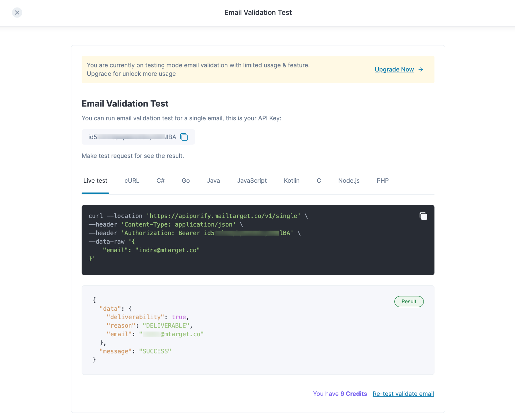
Task: Switch to the JavaScript tab
Action: pos(252,181)
